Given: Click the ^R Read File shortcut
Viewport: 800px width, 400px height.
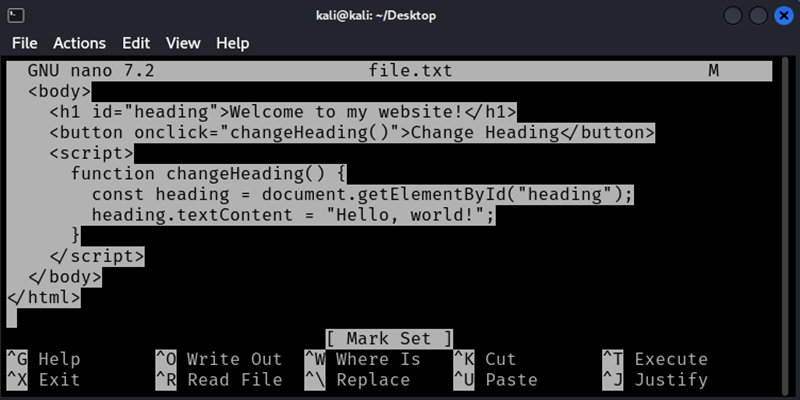Looking at the screenshot, I should point(219,380).
